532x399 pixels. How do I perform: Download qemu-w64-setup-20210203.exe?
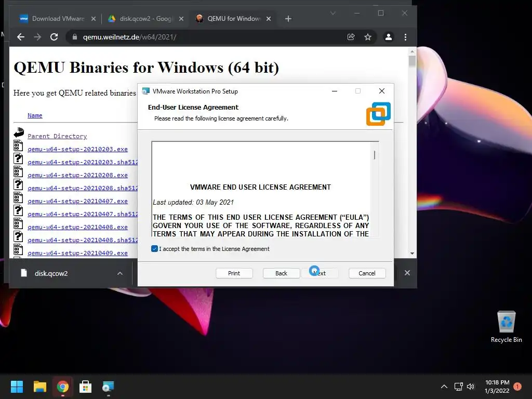click(78, 149)
